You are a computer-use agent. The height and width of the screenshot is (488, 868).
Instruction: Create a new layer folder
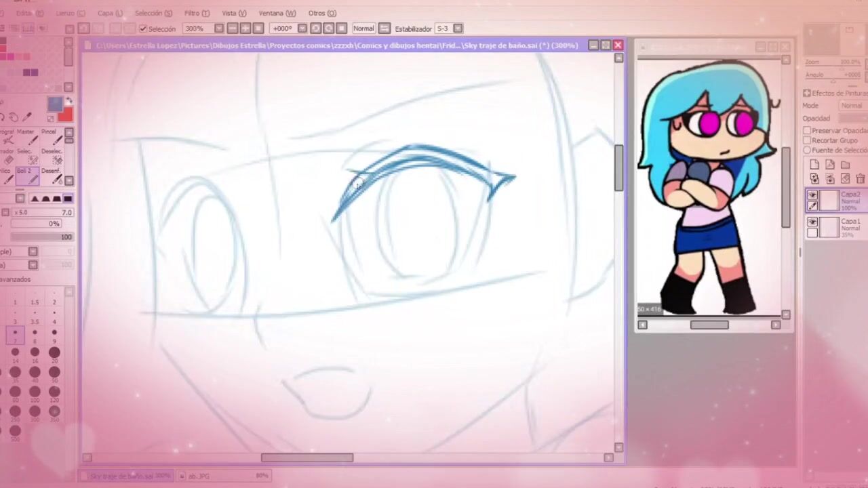click(845, 165)
